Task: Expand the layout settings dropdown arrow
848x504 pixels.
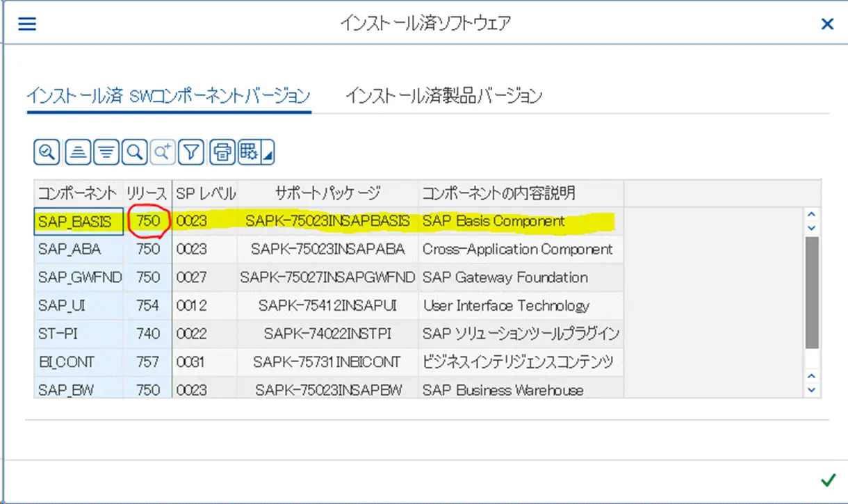Action: click(268, 153)
